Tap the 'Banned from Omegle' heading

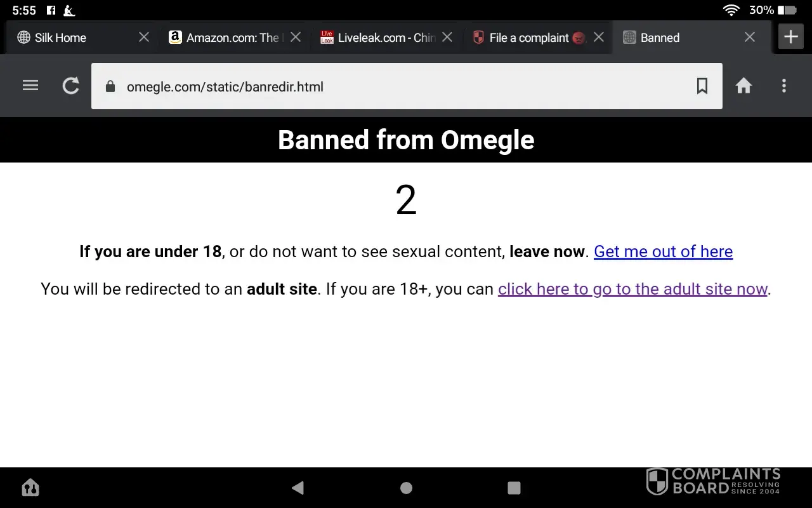406,140
